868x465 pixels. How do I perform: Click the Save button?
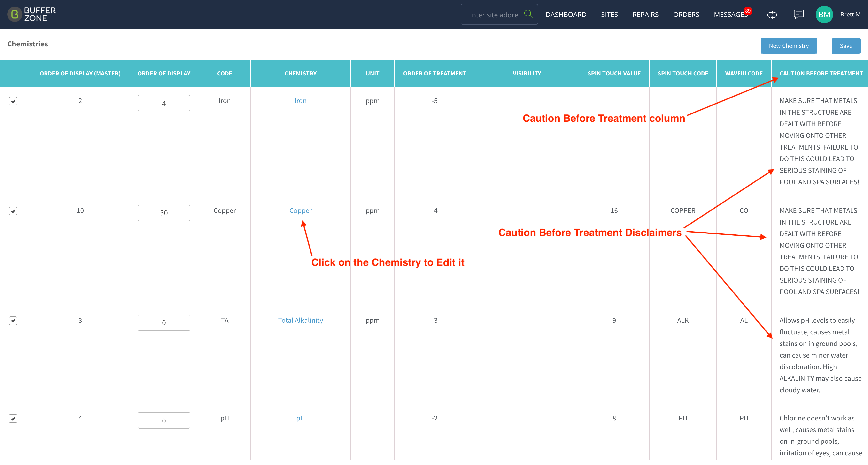point(846,46)
